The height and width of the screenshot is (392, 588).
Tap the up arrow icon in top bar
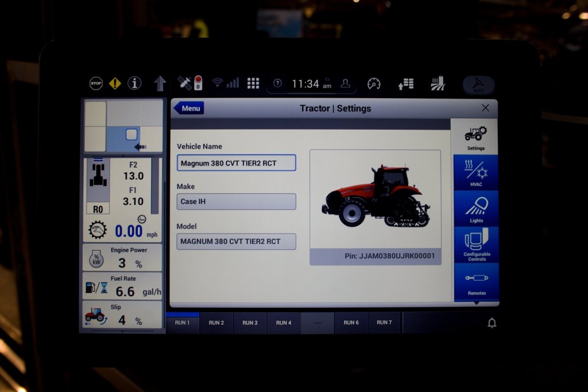160,83
